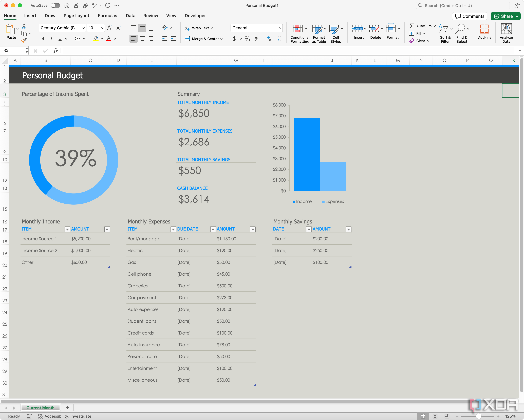The width and height of the screenshot is (524, 420).
Task: Click the Format Painter brush icon
Action: 24,41
